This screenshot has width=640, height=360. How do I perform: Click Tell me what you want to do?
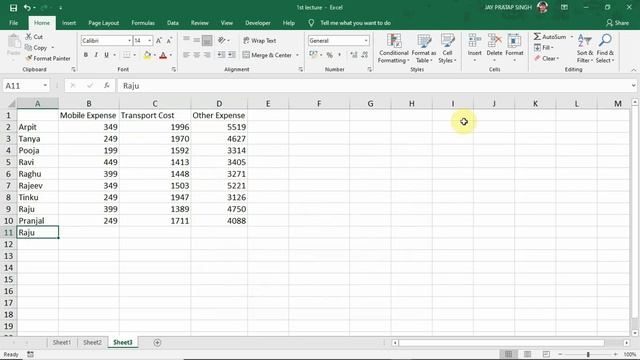[355, 23]
